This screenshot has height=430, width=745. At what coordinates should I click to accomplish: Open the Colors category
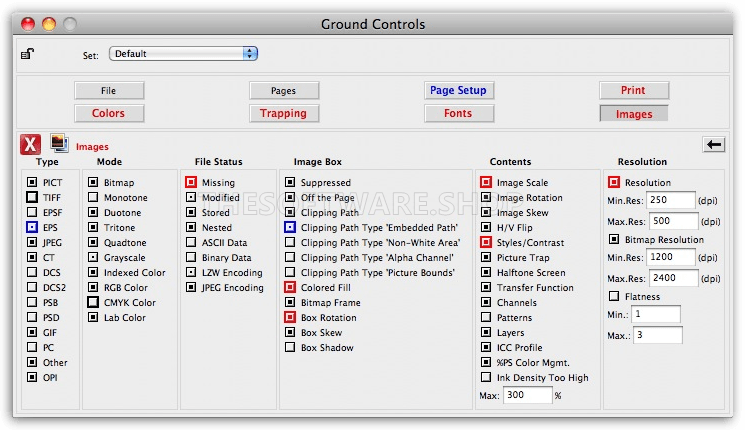pyautogui.click(x=109, y=113)
